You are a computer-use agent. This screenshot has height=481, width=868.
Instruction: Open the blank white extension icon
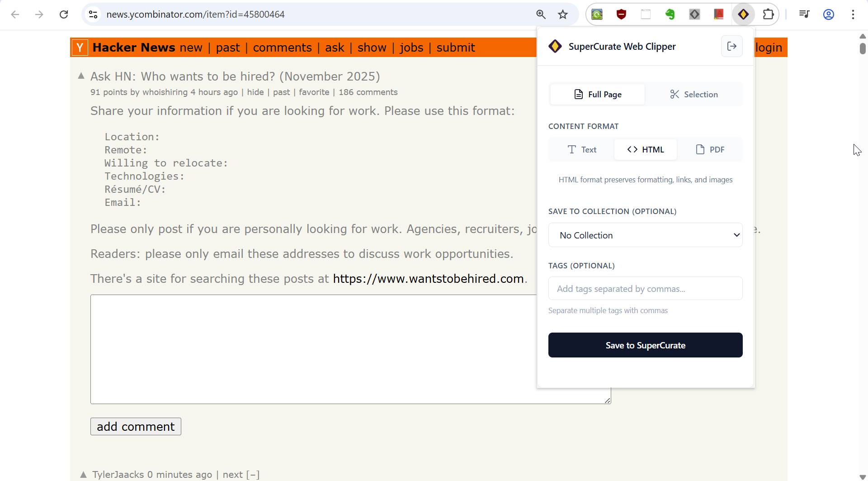click(646, 14)
